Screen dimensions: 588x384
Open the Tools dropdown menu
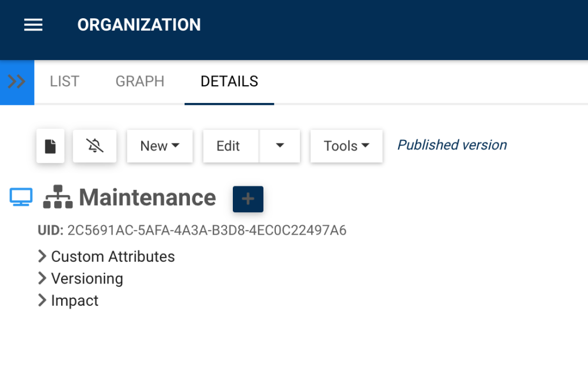point(346,146)
